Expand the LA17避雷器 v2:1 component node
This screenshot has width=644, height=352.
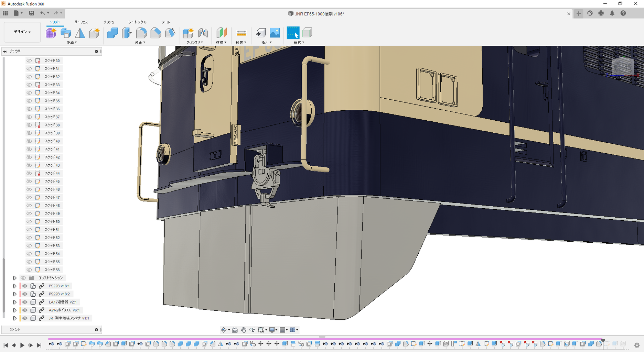15,302
